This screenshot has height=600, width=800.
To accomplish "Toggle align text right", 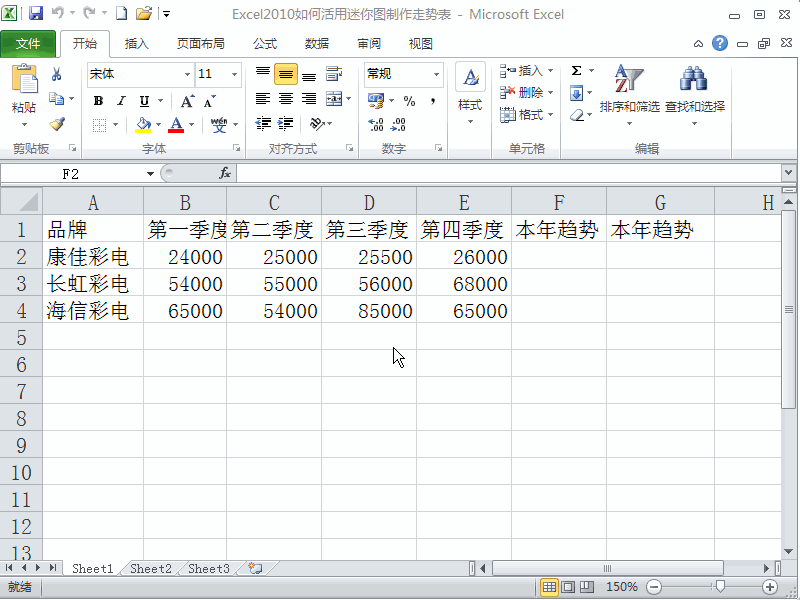I will click(309, 99).
